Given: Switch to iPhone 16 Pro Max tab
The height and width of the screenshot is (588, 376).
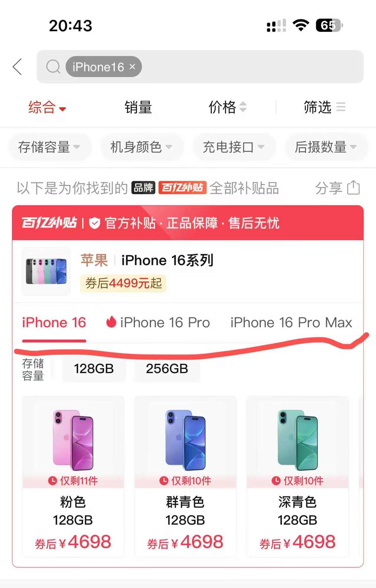Looking at the screenshot, I should click(291, 323).
